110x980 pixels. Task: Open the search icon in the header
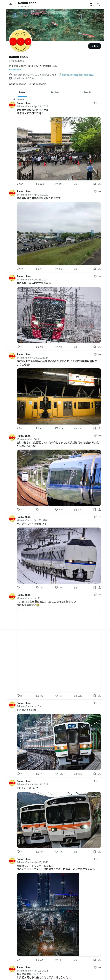pyautogui.click(x=98, y=5)
